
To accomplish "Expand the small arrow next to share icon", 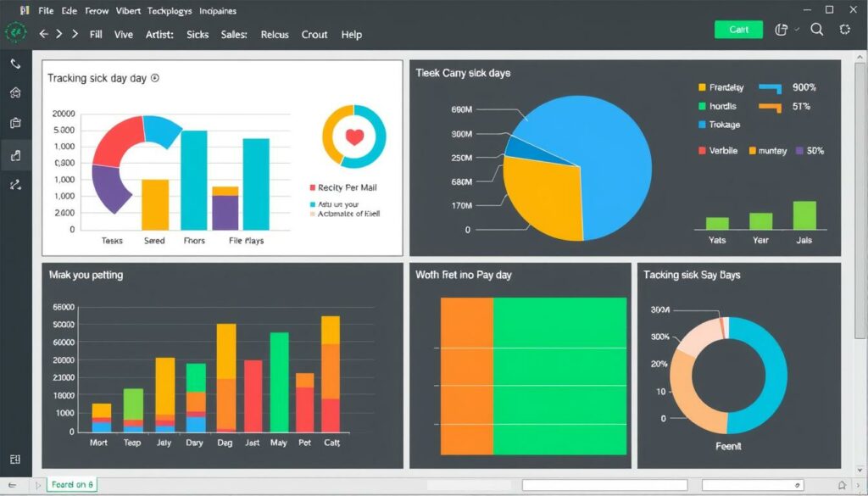I will [x=797, y=30].
